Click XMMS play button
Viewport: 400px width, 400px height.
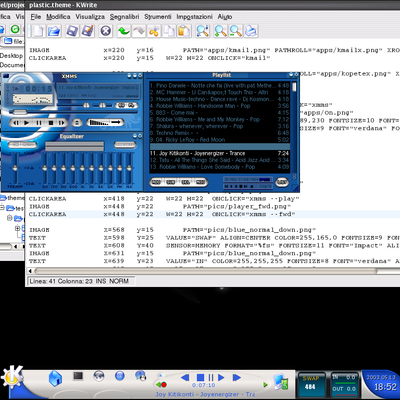[27, 123]
